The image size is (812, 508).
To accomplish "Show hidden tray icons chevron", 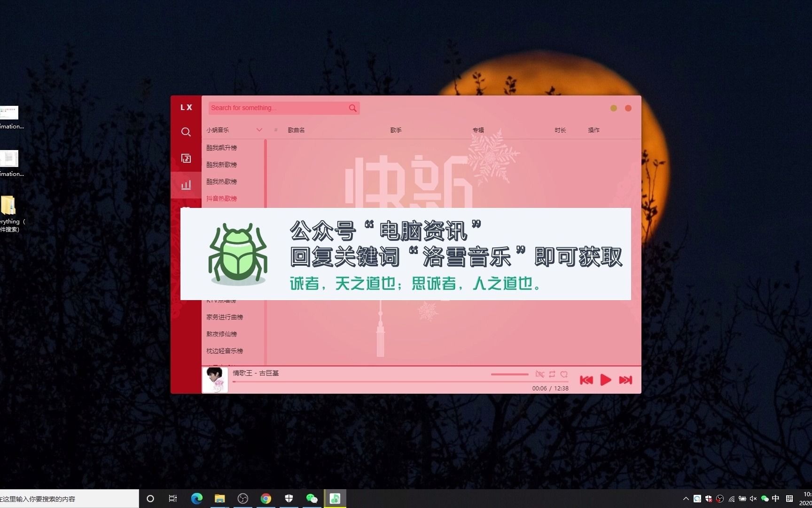I will (x=686, y=499).
